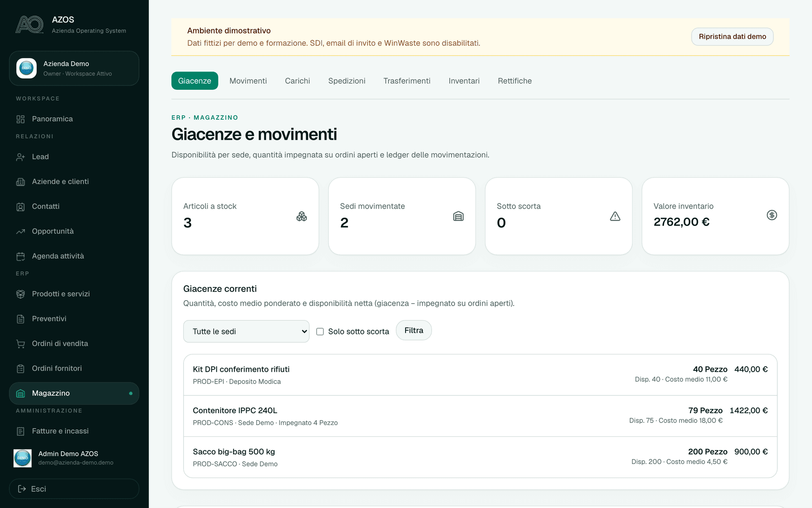
Task: Click the Opportunità trend icon
Action: coord(20,232)
